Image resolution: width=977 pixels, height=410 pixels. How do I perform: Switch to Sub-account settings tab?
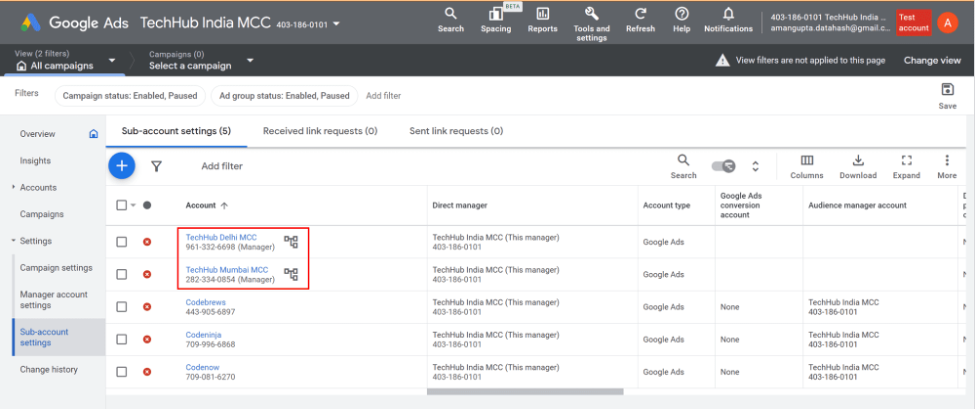pos(176,131)
